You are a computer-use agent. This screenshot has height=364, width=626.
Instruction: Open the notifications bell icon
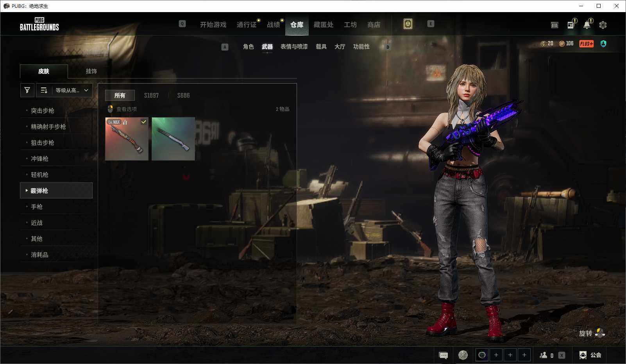(x=587, y=25)
